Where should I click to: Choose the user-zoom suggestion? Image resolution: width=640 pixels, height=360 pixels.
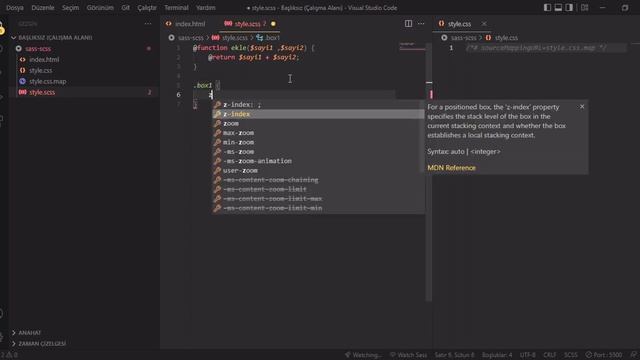pos(318,170)
